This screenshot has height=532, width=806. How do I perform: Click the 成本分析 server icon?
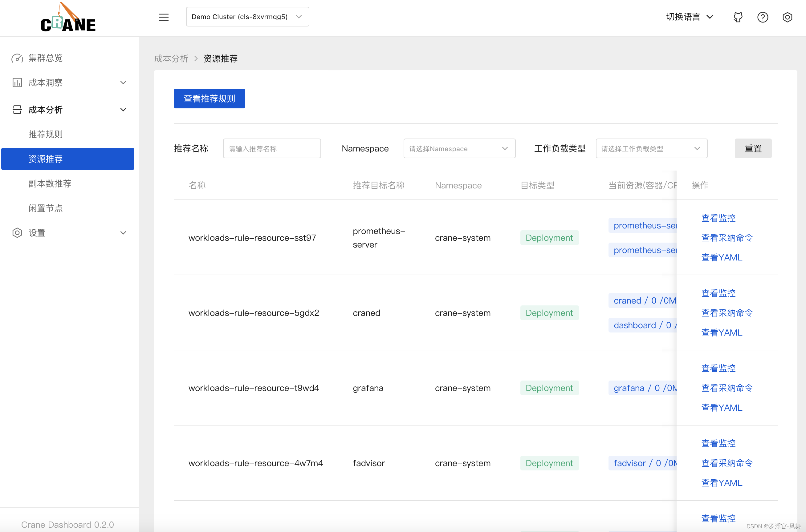point(17,110)
